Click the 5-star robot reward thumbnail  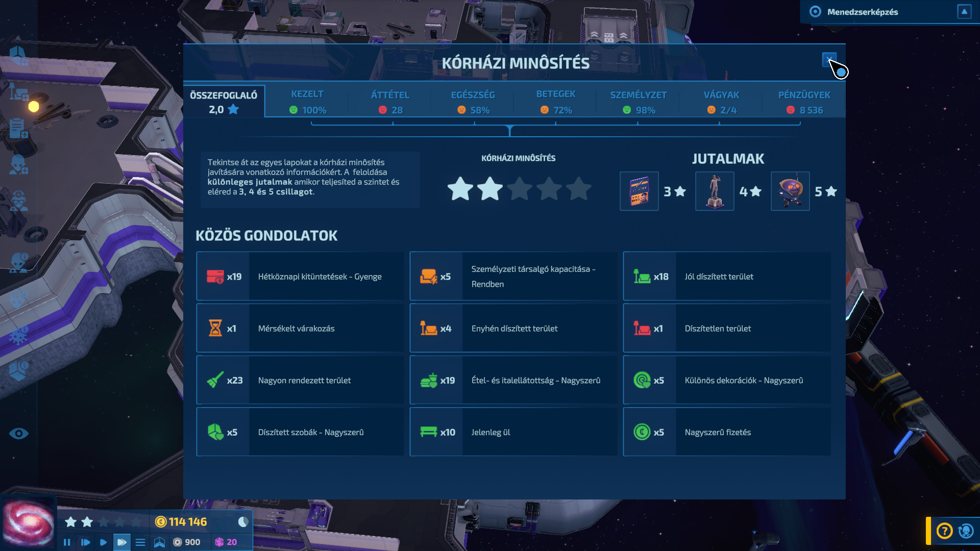click(x=790, y=191)
